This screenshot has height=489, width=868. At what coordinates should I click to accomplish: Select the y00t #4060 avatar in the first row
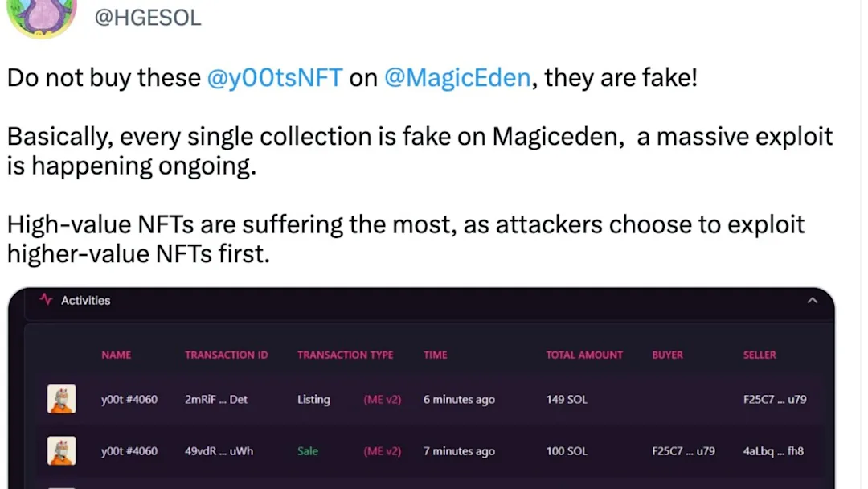tap(62, 399)
